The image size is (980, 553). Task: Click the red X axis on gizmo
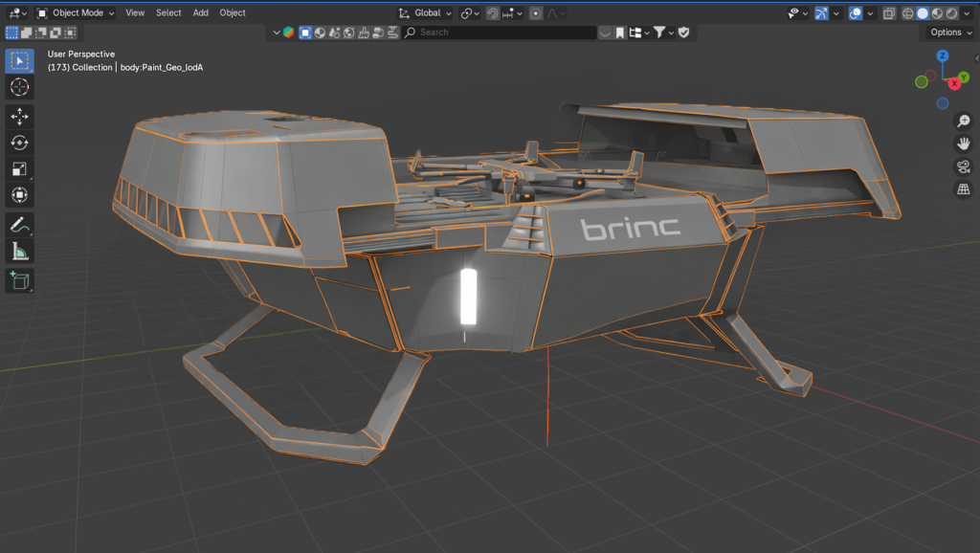(954, 84)
